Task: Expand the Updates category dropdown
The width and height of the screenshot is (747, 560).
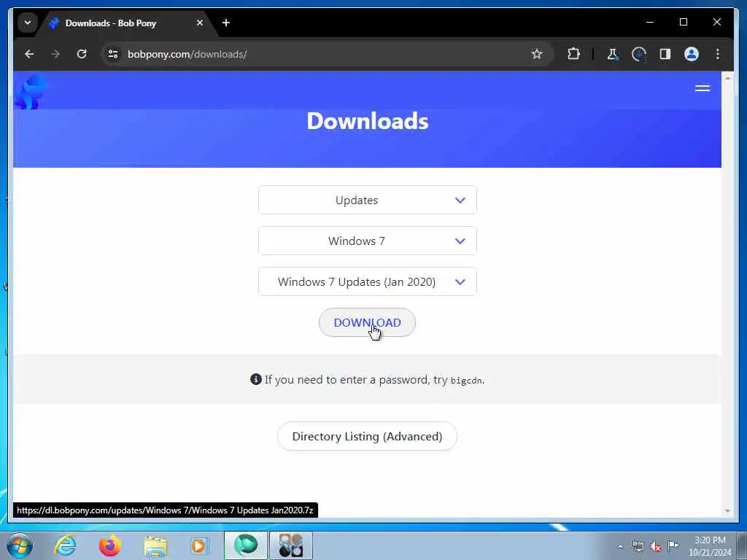Action: click(x=368, y=200)
